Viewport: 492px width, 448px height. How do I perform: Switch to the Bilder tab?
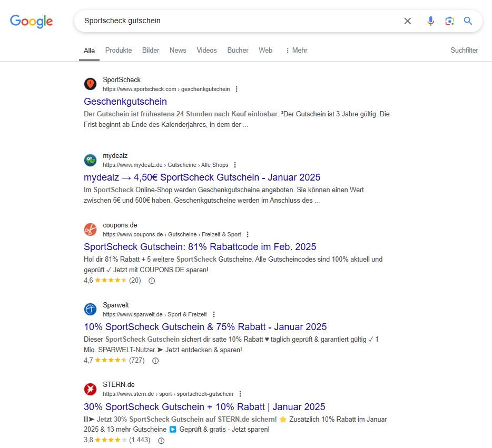pos(151,51)
